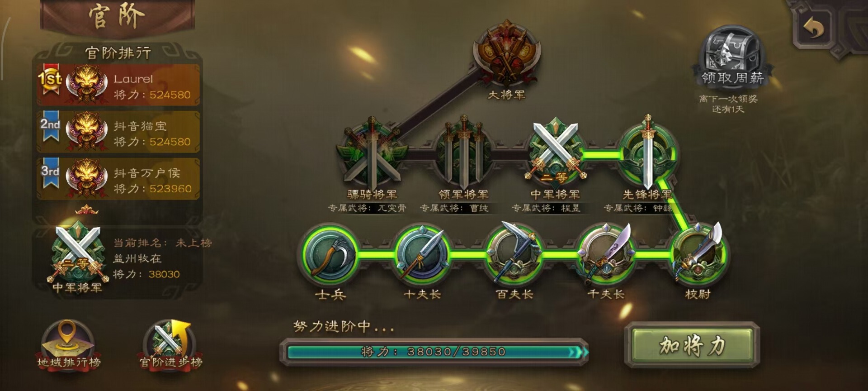Viewport: 868px width, 391px height.
Task: Click the 百夫长 axe rank icon
Action: [x=514, y=253]
